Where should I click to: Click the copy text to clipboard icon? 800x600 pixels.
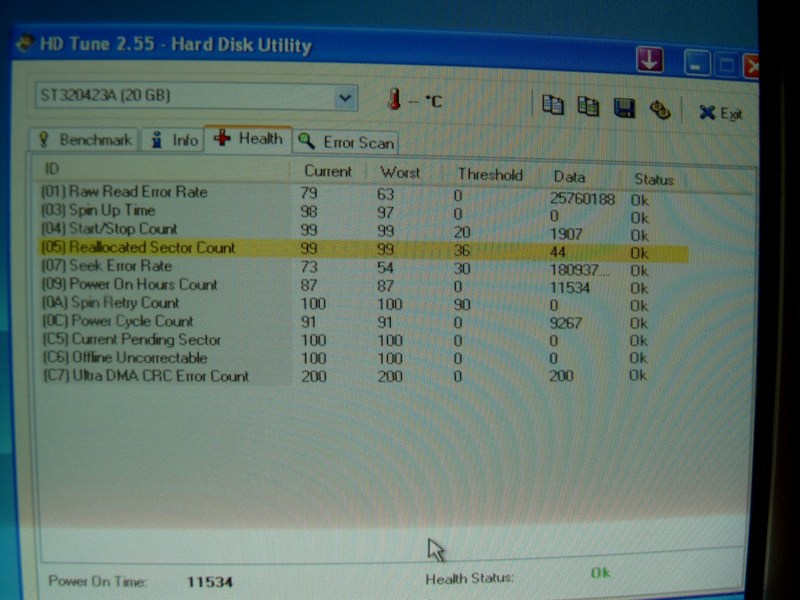(553, 105)
